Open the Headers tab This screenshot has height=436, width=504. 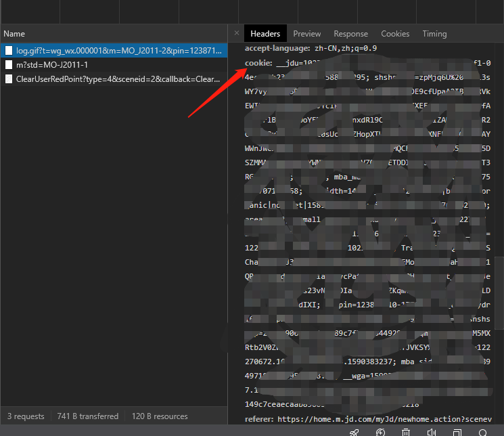pyautogui.click(x=265, y=34)
